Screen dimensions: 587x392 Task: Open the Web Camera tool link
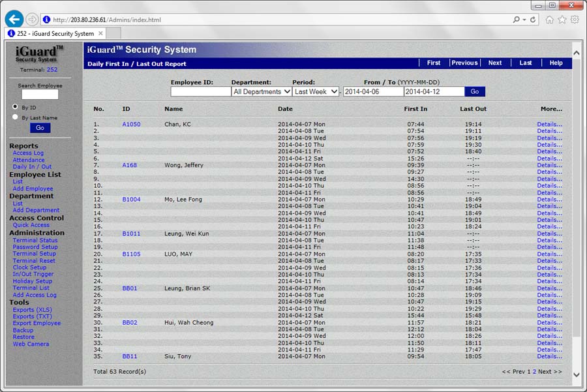pos(31,344)
